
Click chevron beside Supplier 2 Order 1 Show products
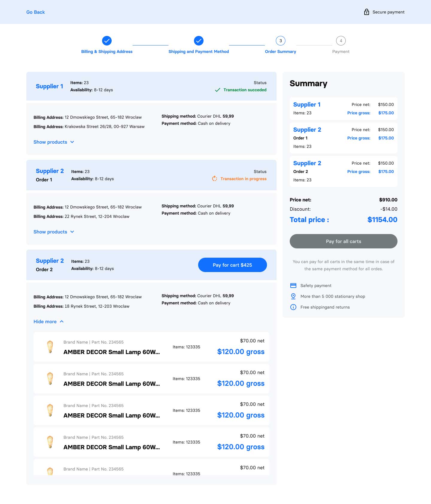(x=72, y=232)
